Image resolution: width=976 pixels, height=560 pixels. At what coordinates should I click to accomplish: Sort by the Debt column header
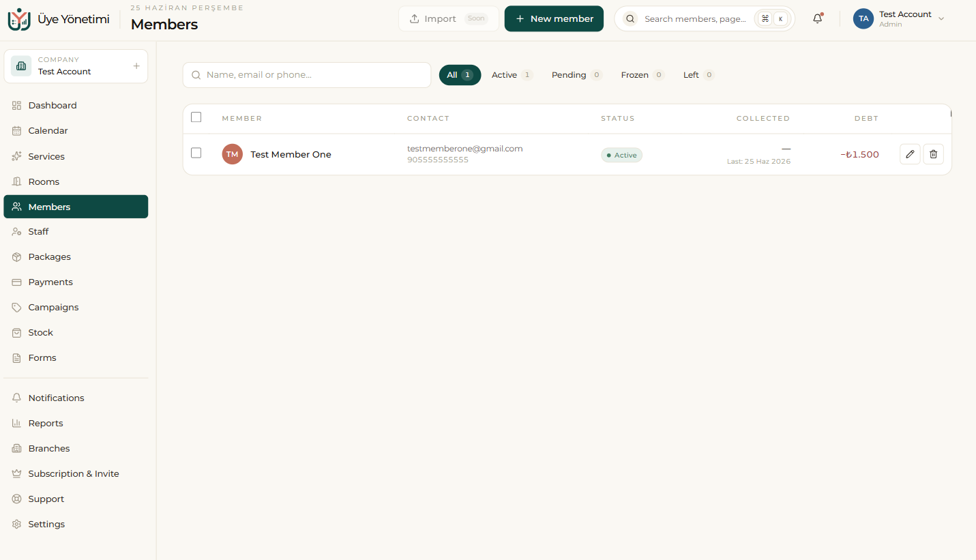point(866,119)
